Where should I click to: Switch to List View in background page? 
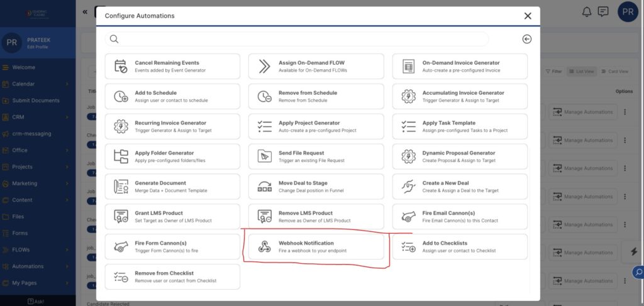[x=581, y=72]
